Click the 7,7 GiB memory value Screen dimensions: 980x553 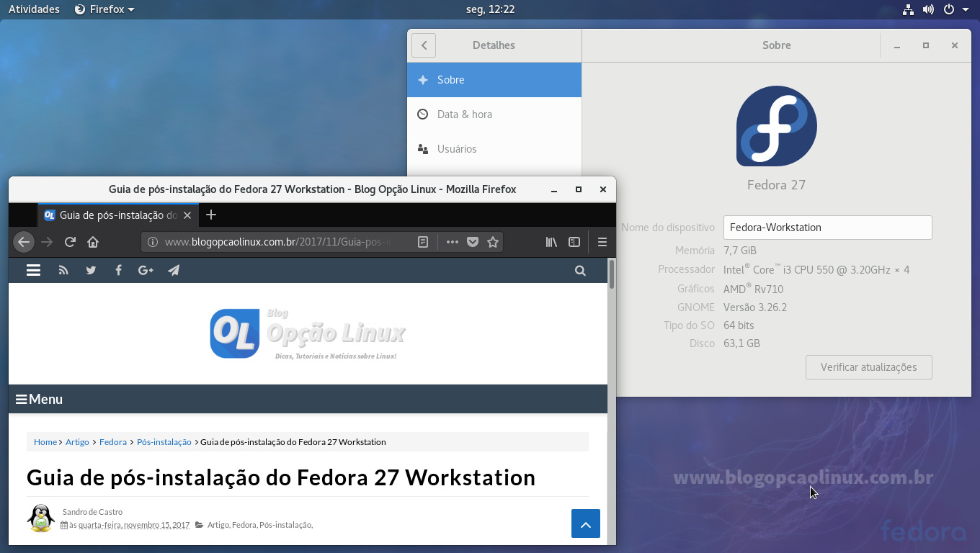pyautogui.click(x=740, y=251)
